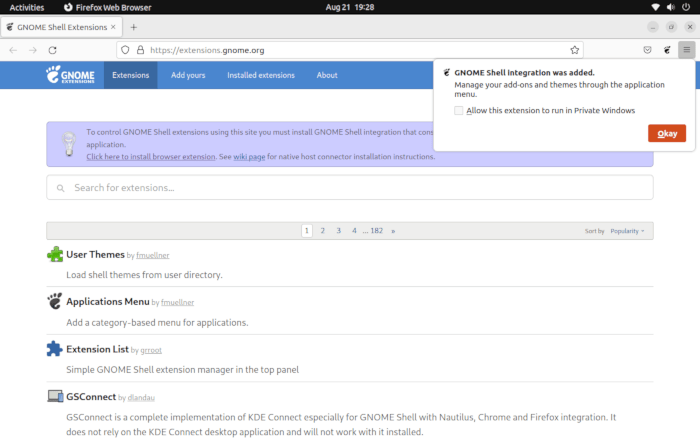Click the Extension List blue puzzle icon
The height and width of the screenshot is (438, 700).
tap(54, 349)
